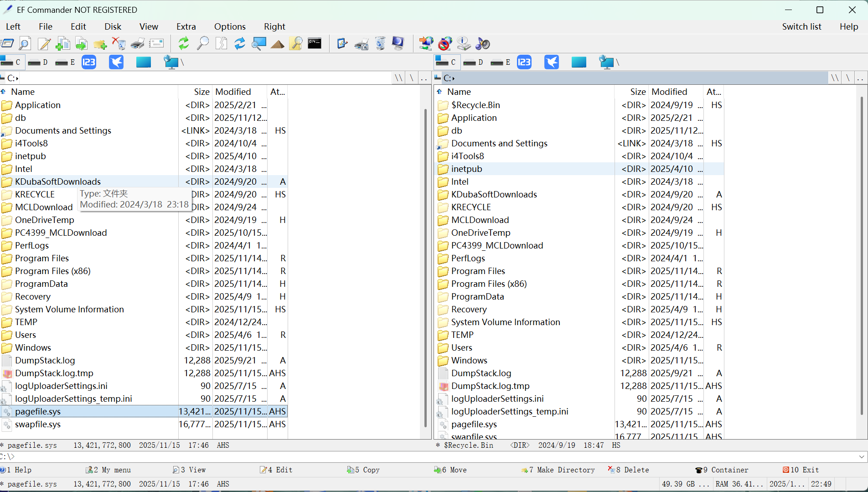The width and height of the screenshot is (868, 492).
Task: Select the Map network drive toolbar icon
Action: tap(426, 43)
